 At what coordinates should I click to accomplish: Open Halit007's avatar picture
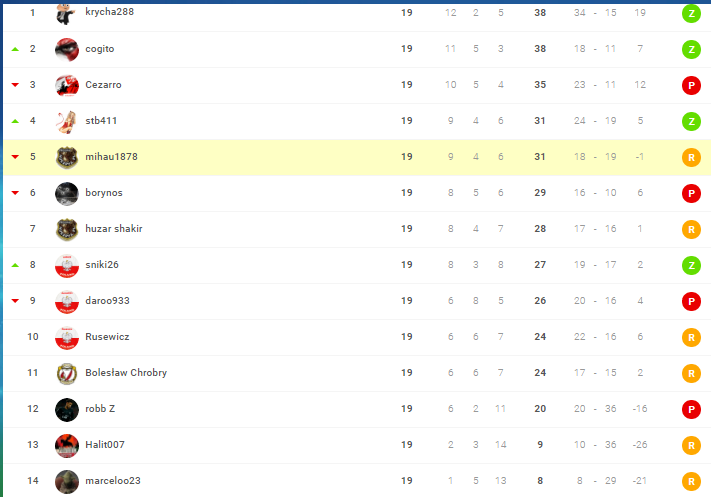(67, 446)
